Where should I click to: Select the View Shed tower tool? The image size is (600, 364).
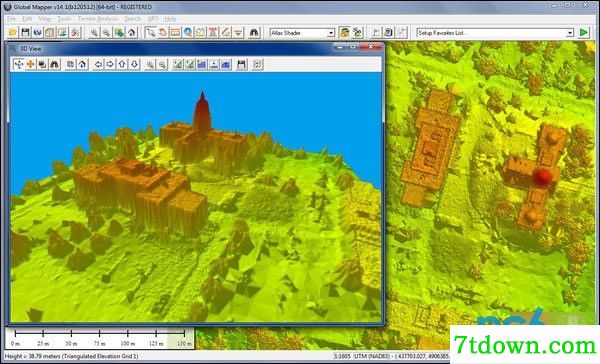213,33
